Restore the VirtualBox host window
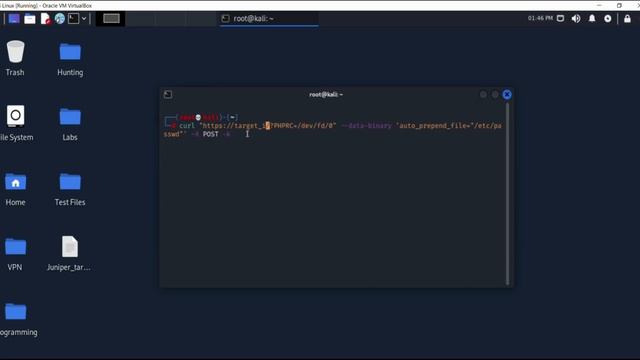 (x=619, y=5)
